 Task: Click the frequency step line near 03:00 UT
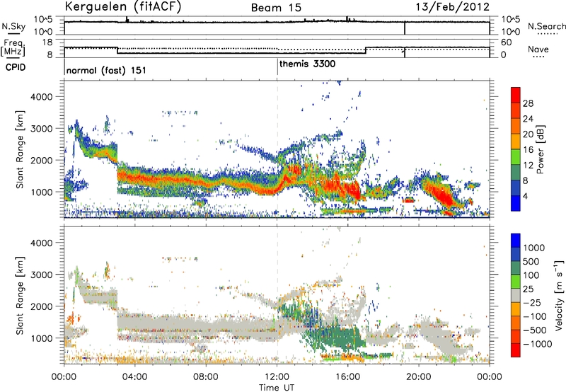117,50
